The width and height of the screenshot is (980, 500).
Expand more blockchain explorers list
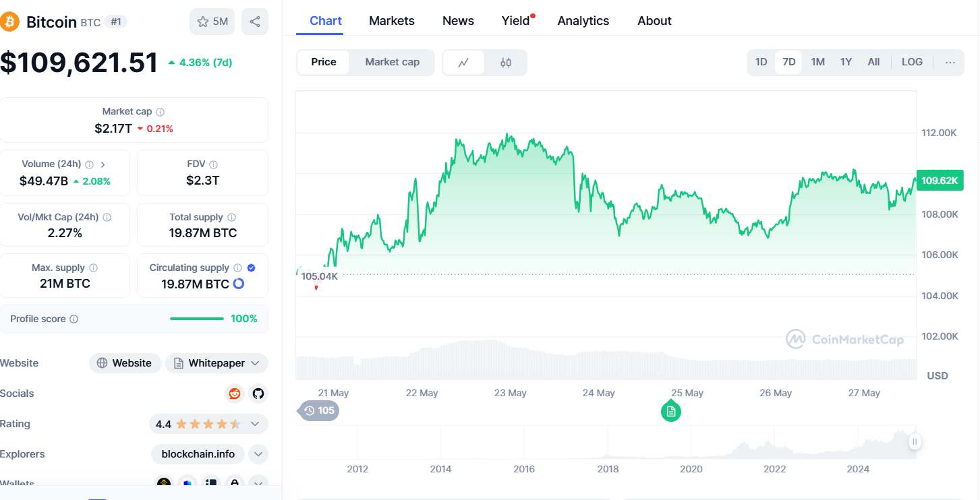pos(258,454)
